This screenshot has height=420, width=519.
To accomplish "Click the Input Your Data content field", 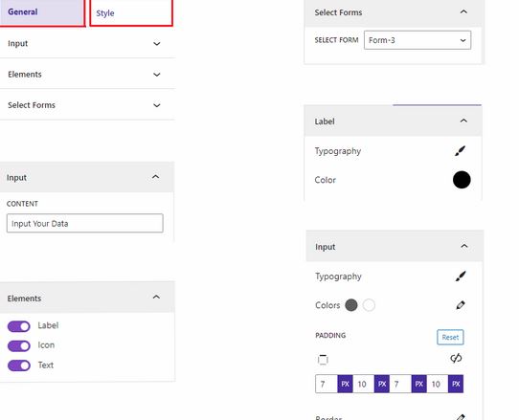I will point(84,223).
